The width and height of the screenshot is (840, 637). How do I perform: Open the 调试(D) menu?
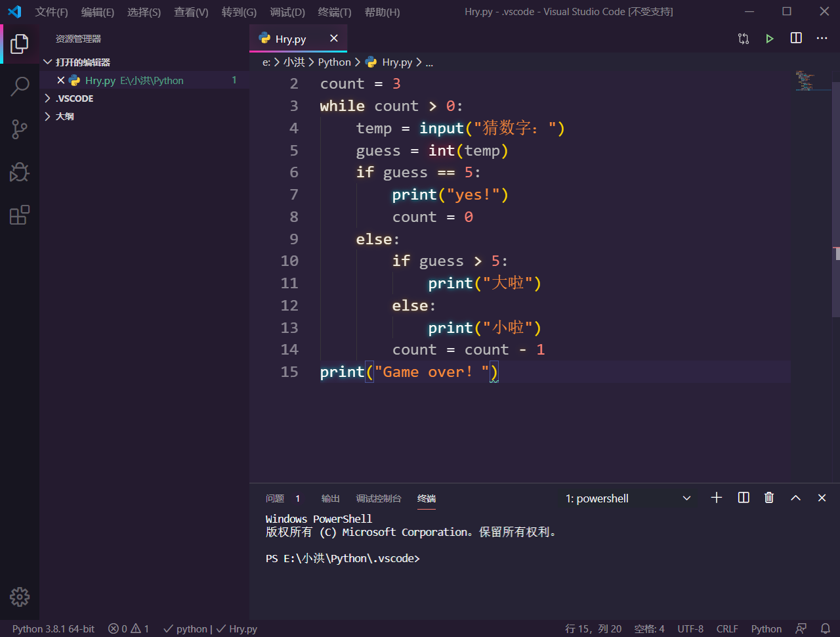(287, 12)
